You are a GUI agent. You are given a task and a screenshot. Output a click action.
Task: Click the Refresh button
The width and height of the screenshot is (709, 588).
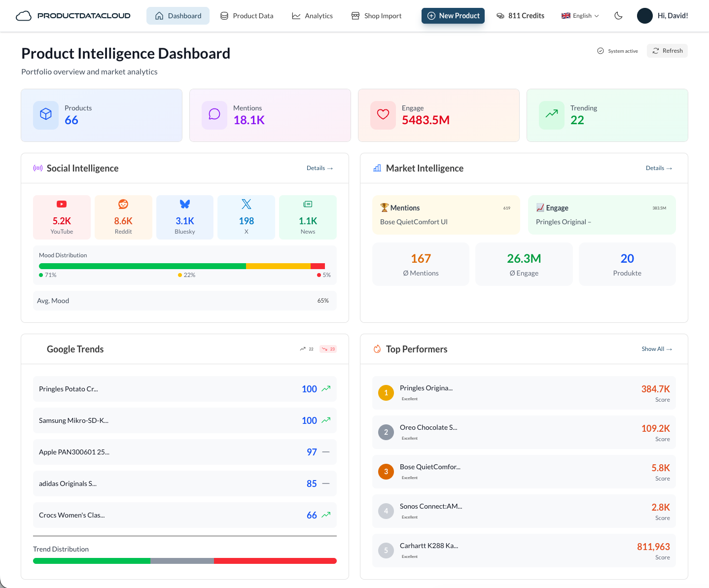(x=667, y=51)
